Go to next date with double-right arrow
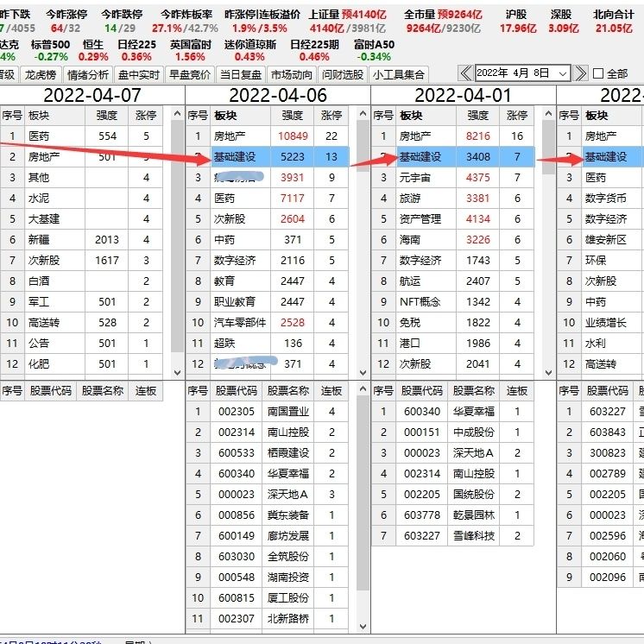Screen dimensions: 644x644 580,73
